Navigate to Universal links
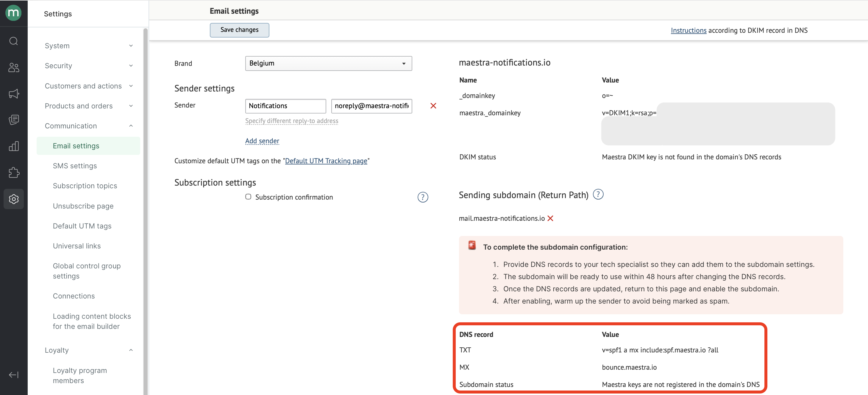Image resolution: width=868 pixels, height=395 pixels. coord(77,246)
